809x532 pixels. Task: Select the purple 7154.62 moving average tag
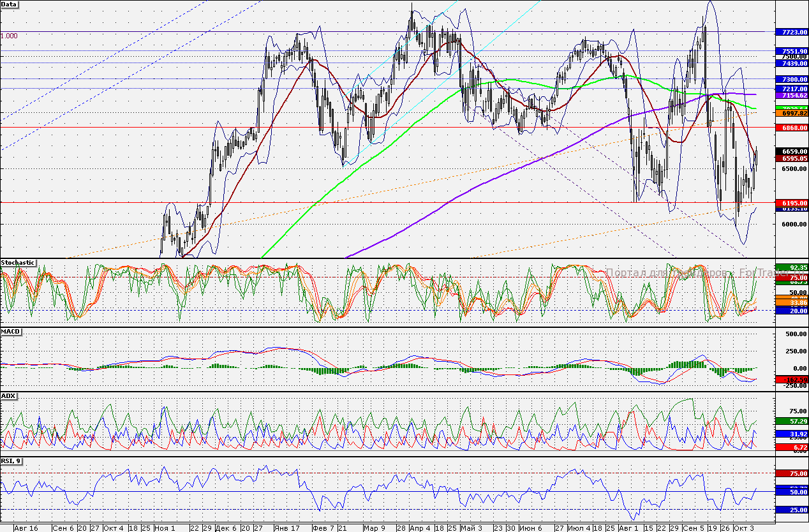[x=790, y=95]
